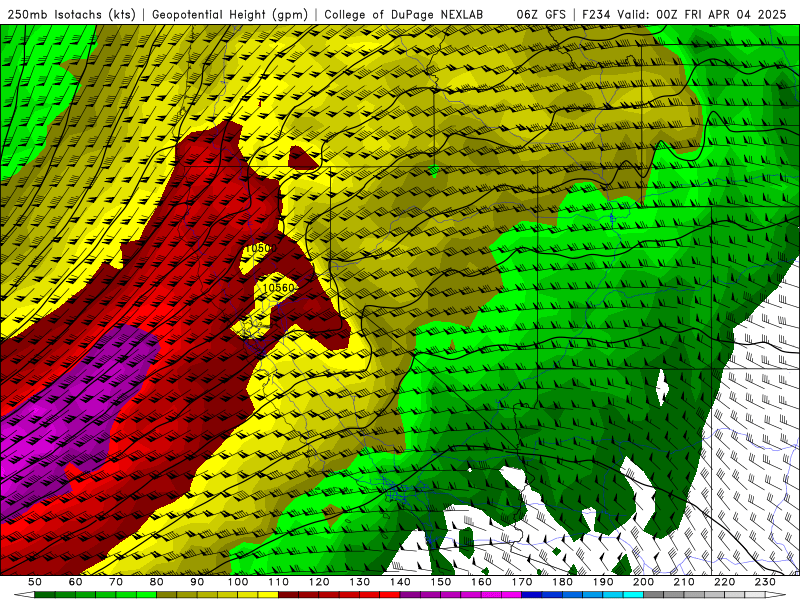Click the '250mb Isotachs (kts)' title text
The image size is (800, 600).
tap(72, 15)
